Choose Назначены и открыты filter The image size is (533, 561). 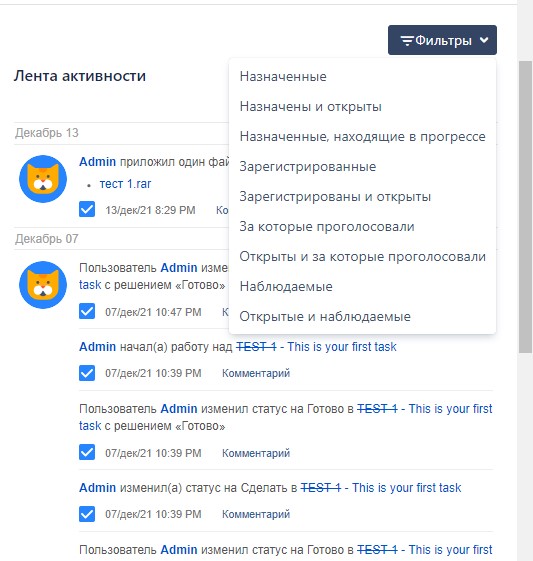pos(362,107)
